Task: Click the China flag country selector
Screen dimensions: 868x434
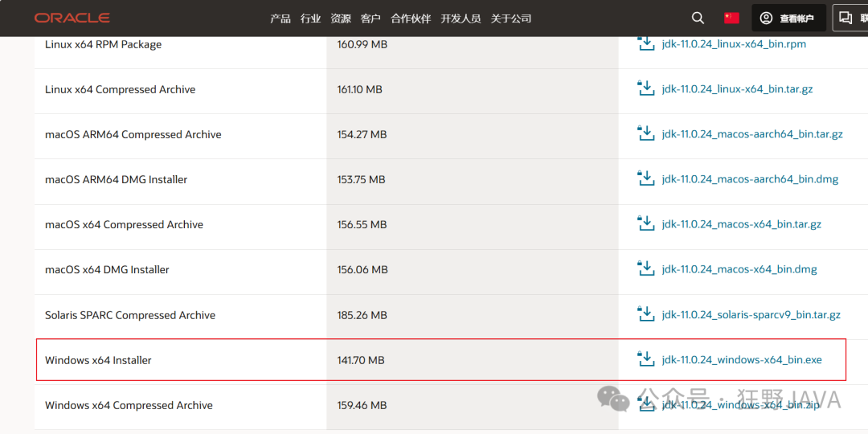Action: point(731,18)
